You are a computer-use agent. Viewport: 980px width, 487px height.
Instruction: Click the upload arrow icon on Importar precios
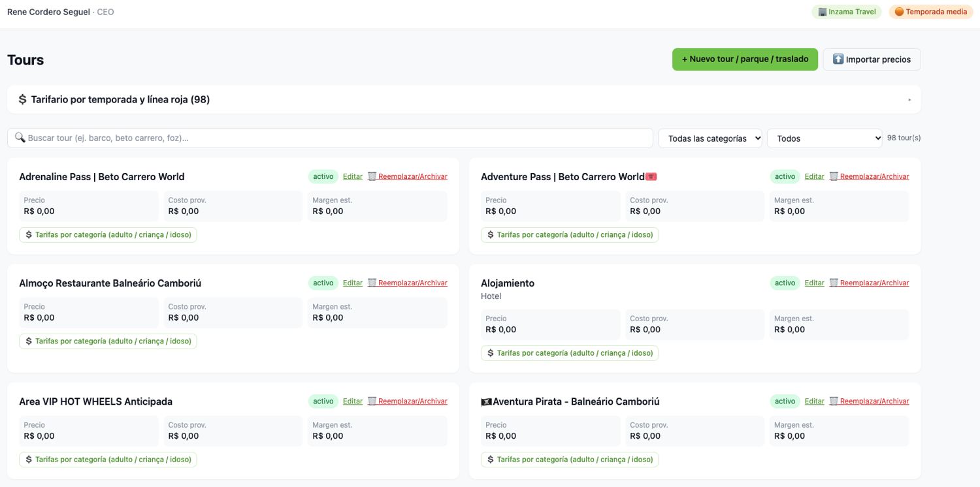pyautogui.click(x=838, y=59)
